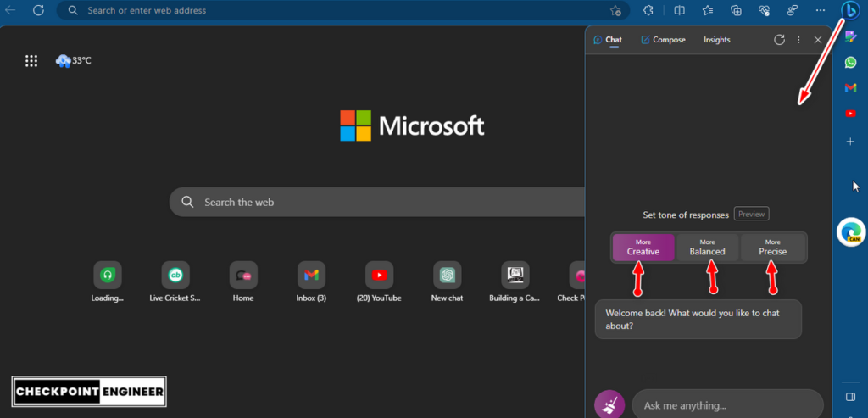Screen dimensions: 868x418
Task: Refresh the Copilot chat pane
Action: tap(780, 39)
